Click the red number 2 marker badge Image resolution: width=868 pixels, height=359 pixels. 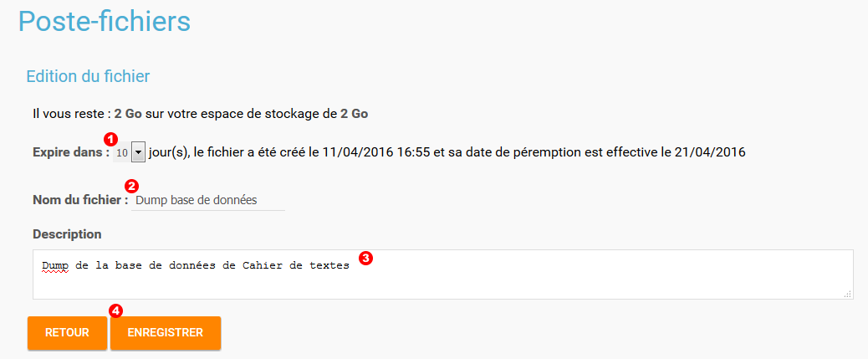click(x=130, y=186)
